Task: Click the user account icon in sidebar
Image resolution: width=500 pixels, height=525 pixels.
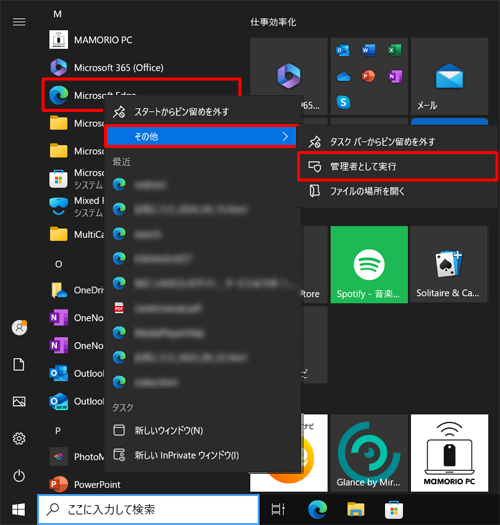Action: tap(19, 327)
